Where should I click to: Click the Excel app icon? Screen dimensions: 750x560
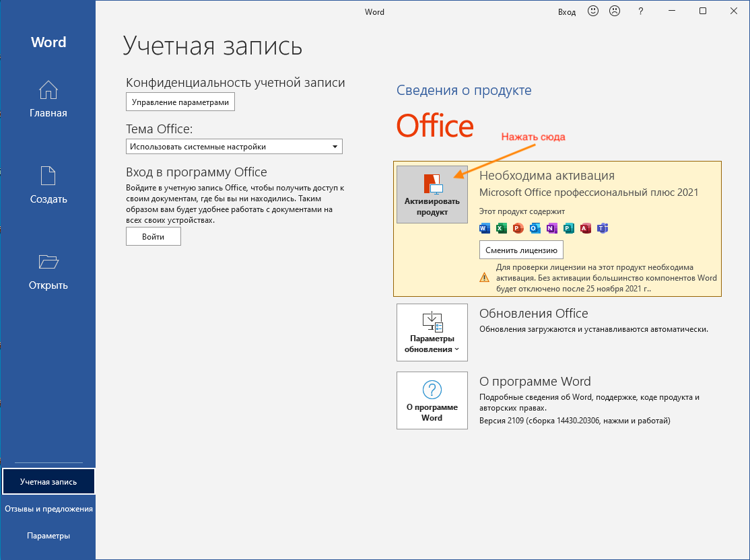[x=502, y=228]
